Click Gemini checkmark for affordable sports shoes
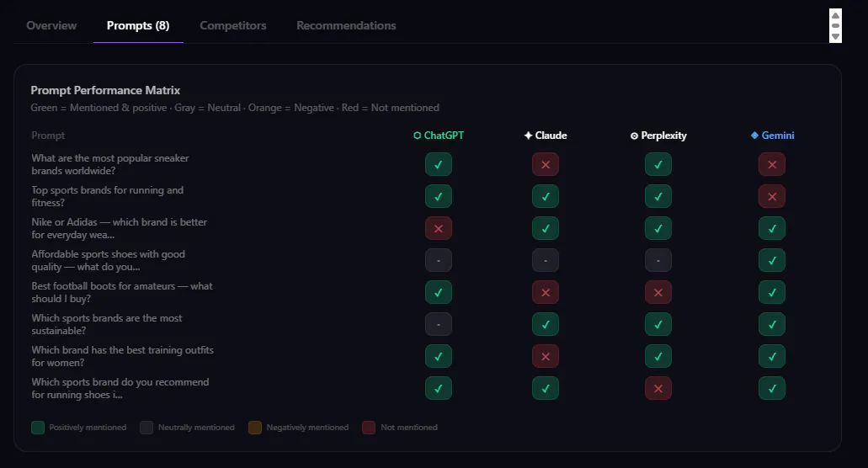 [x=772, y=261]
